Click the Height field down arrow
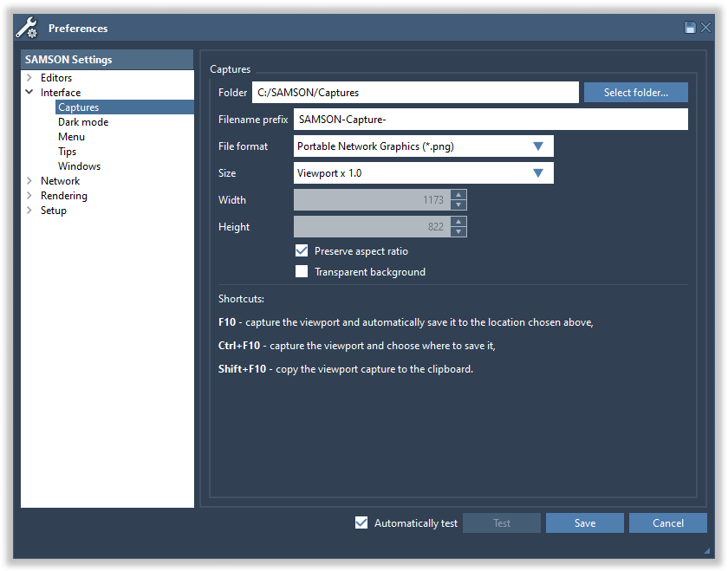This screenshot has height=571, width=728. [x=458, y=232]
